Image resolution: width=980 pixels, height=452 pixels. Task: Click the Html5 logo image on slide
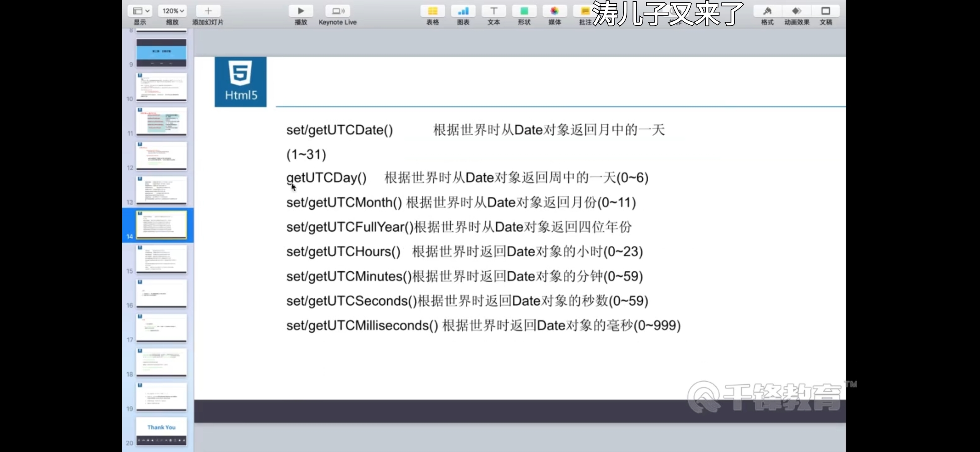point(240,82)
